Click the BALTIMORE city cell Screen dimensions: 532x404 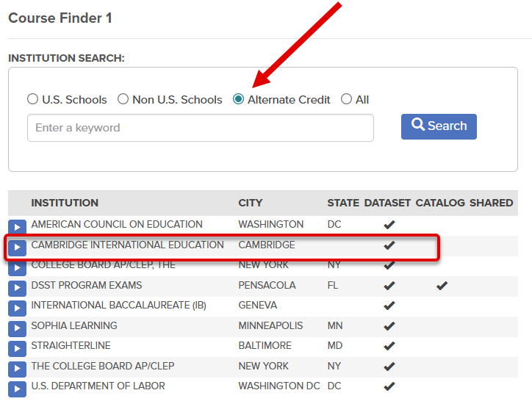[x=265, y=345]
